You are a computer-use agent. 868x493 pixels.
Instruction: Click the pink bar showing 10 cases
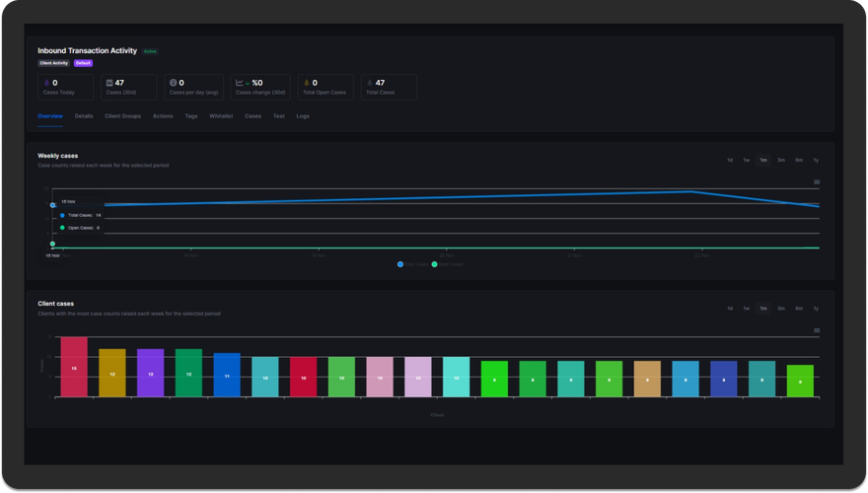[380, 377]
